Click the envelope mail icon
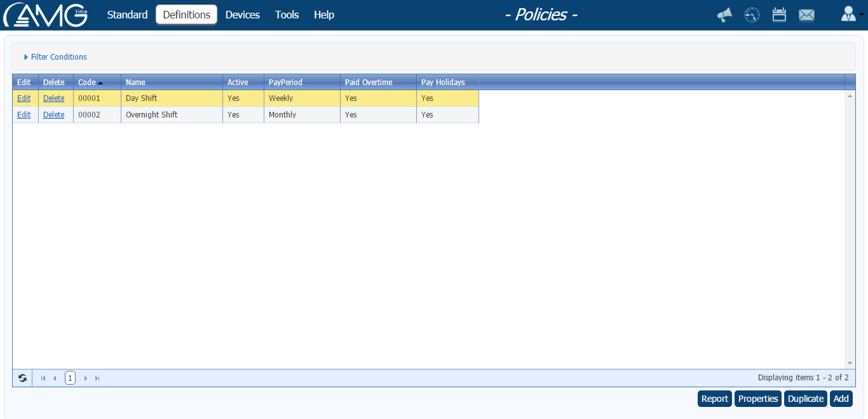This screenshot has height=419, width=868. (x=806, y=15)
